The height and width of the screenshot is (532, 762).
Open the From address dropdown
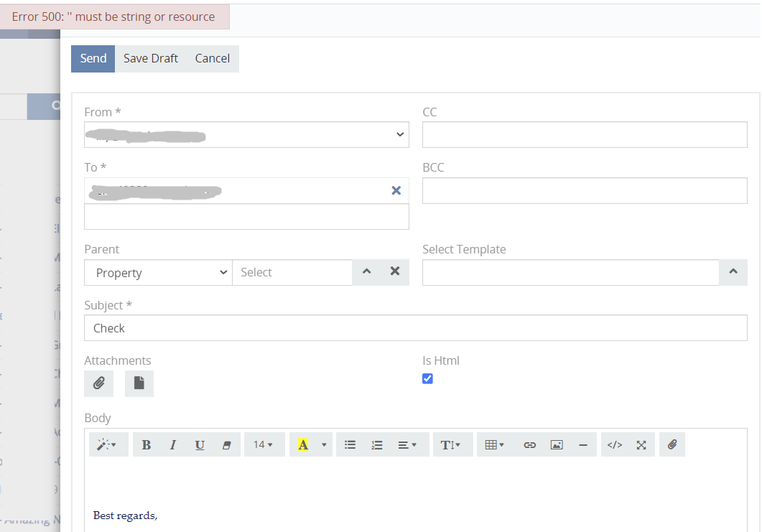[x=246, y=135]
